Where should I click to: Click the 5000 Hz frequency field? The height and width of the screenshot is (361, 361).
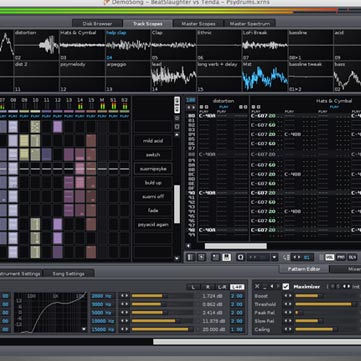[103, 313]
